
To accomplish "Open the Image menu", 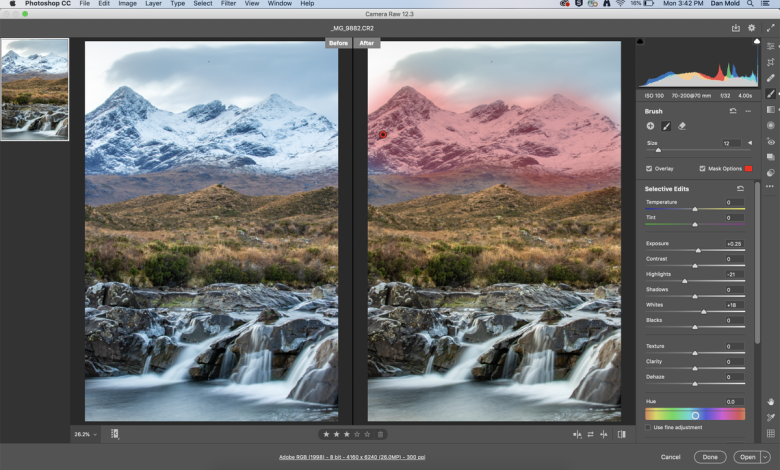I will [127, 3].
